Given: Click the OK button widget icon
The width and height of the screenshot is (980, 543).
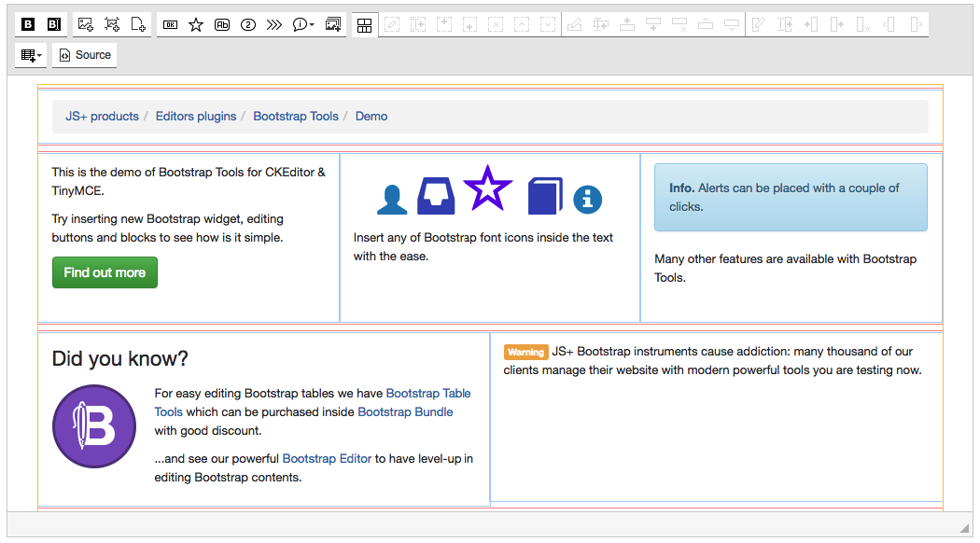Looking at the screenshot, I should point(170,25).
